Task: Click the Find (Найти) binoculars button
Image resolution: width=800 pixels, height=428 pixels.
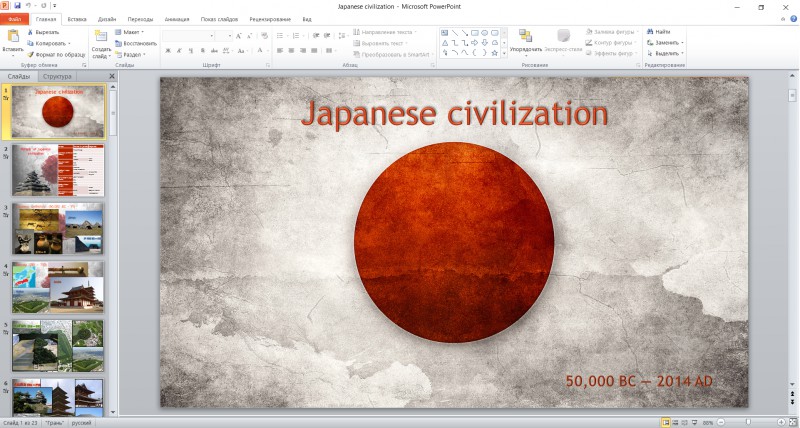Action: (x=659, y=32)
